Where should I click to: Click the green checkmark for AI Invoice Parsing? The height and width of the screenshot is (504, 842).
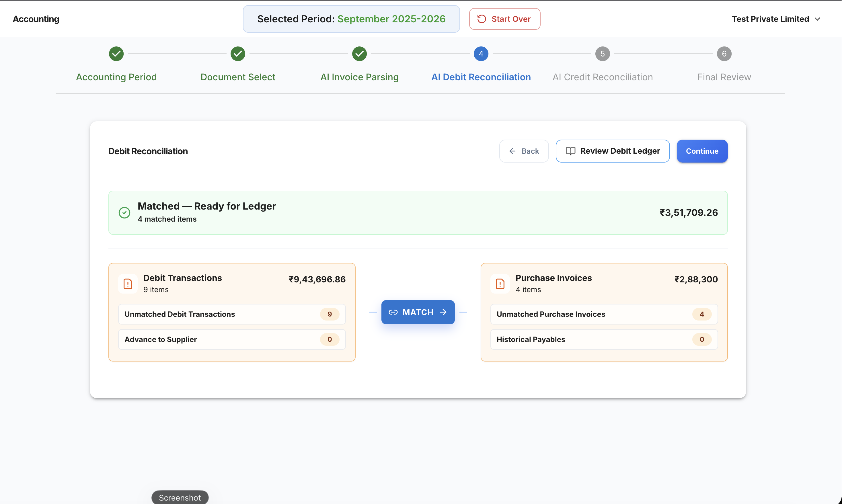point(359,54)
